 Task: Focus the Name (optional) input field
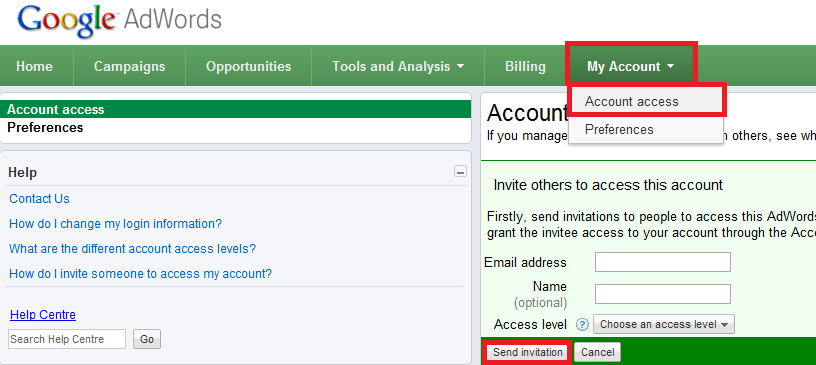[x=662, y=294]
